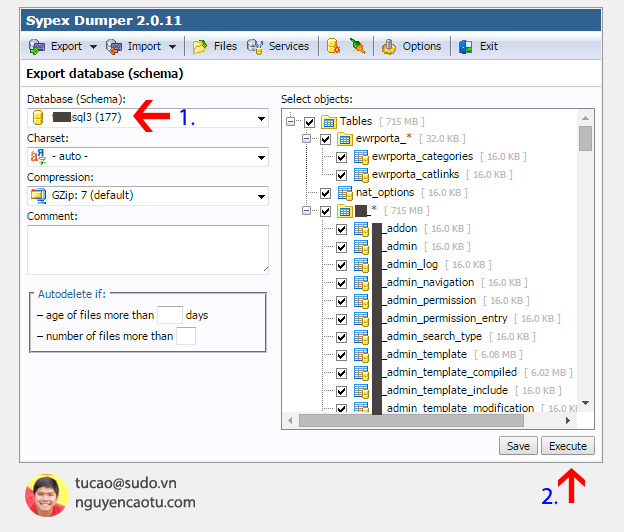This screenshot has width=624, height=532.
Task: Open the Export menu dropdown arrow
Action: [93, 47]
